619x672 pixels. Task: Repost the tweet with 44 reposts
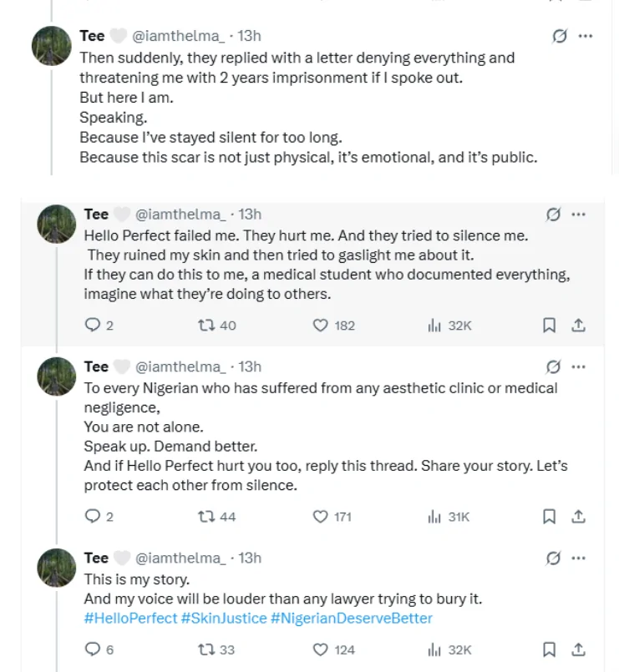(205, 517)
